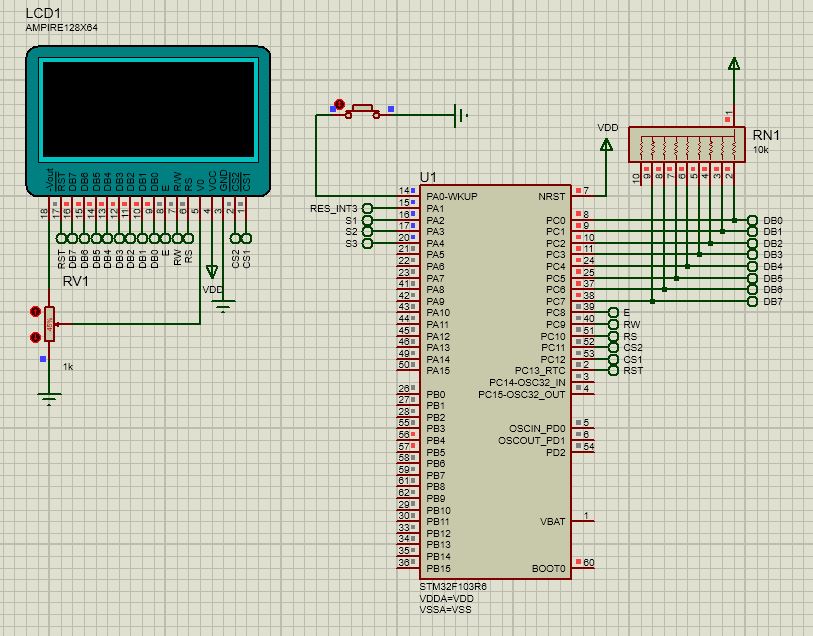Click the S2 terminal at PA3

coord(367,232)
